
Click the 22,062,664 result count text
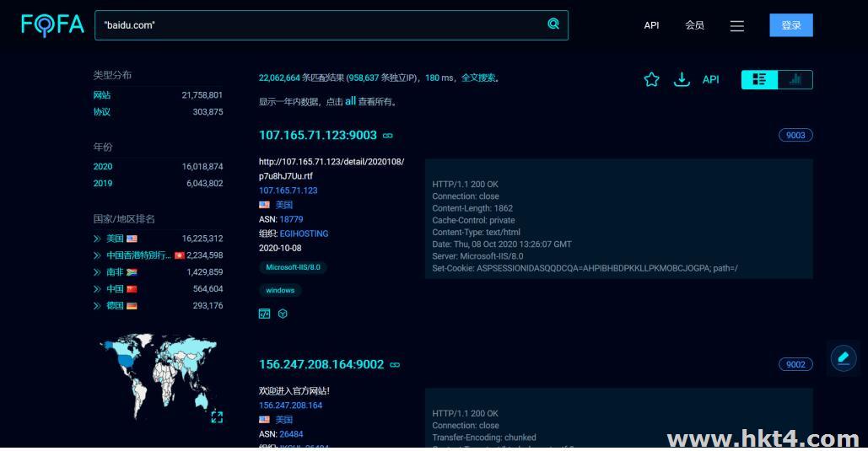point(279,78)
